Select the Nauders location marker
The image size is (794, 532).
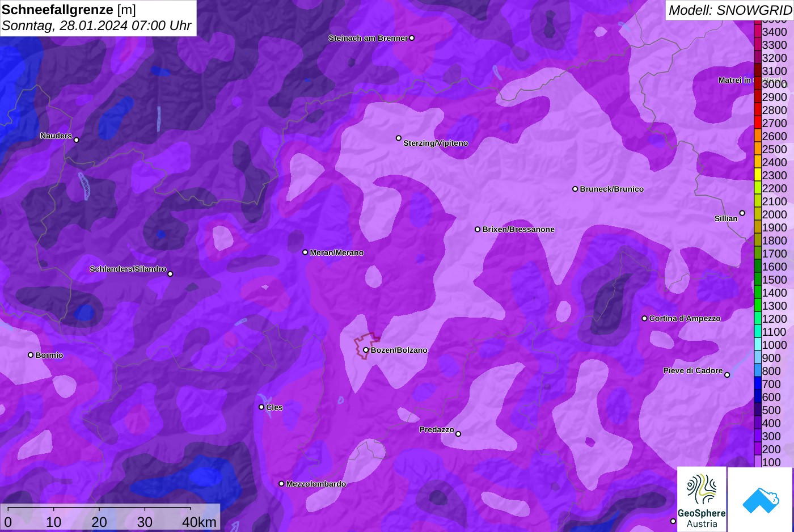[x=77, y=140]
